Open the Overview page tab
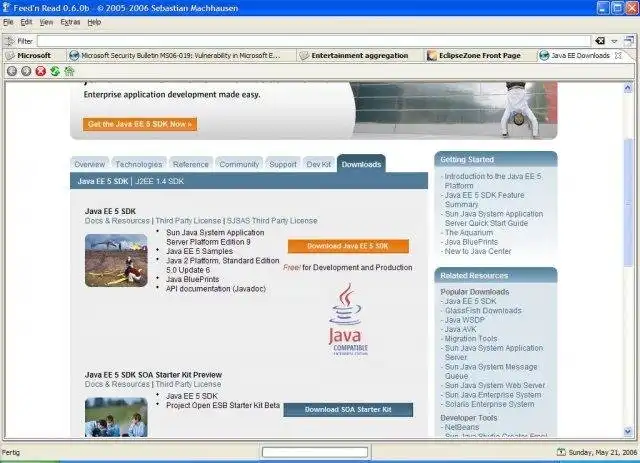The image size is (640, 463). [x=90, y=164]
